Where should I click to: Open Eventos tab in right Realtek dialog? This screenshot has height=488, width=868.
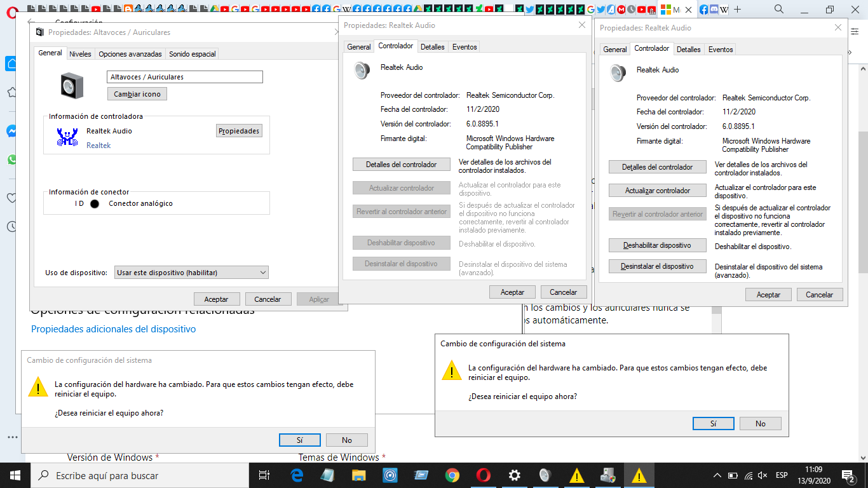721,50
